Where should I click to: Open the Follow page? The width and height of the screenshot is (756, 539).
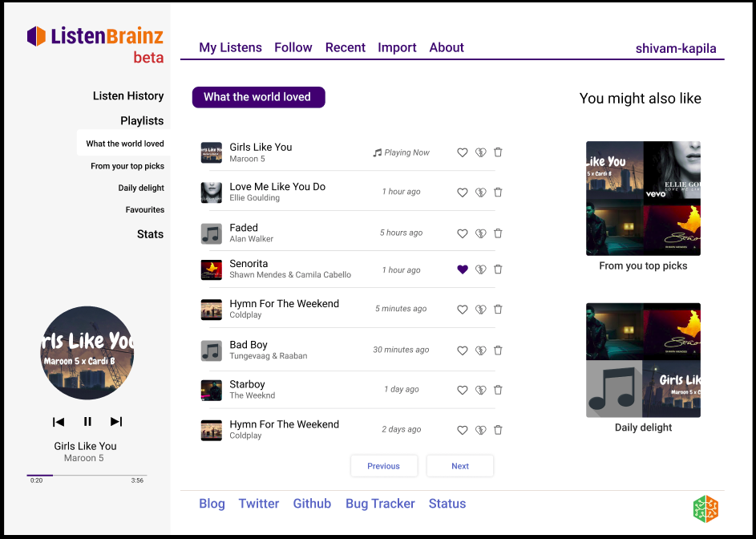[293, 47]
